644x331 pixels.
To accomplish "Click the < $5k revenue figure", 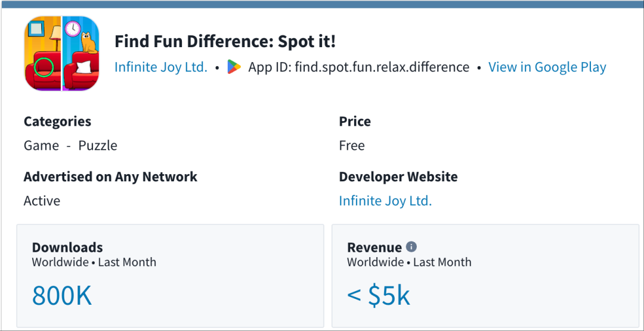I will point(378,296).
